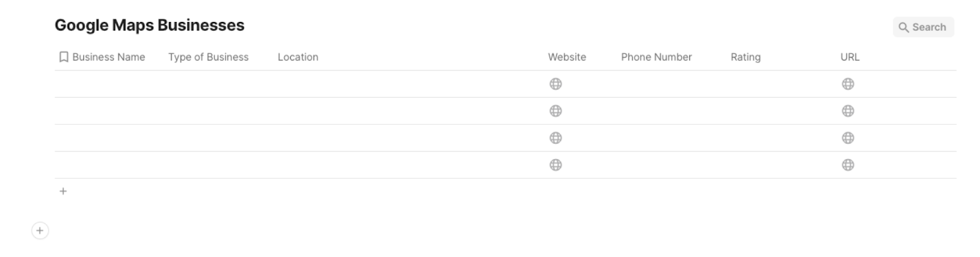Click the globe icon in fourth Website row
Image resolution: width=980 pixels, height=257 pixels.
click(556, 165)
